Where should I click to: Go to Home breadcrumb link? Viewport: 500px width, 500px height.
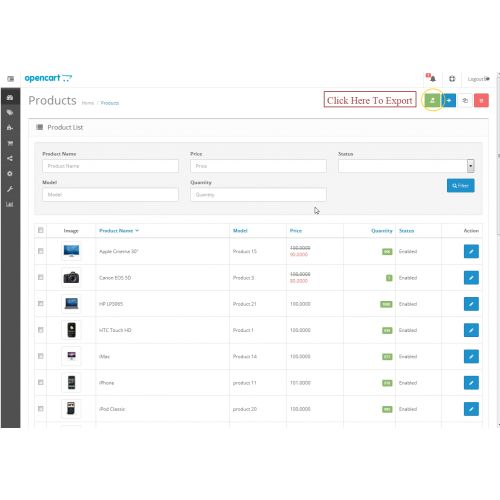(x=88, y=103)
